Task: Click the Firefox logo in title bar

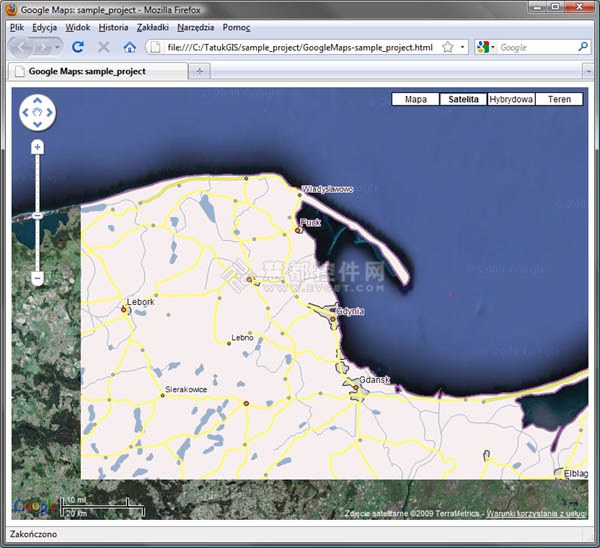Action: [11, 10]
